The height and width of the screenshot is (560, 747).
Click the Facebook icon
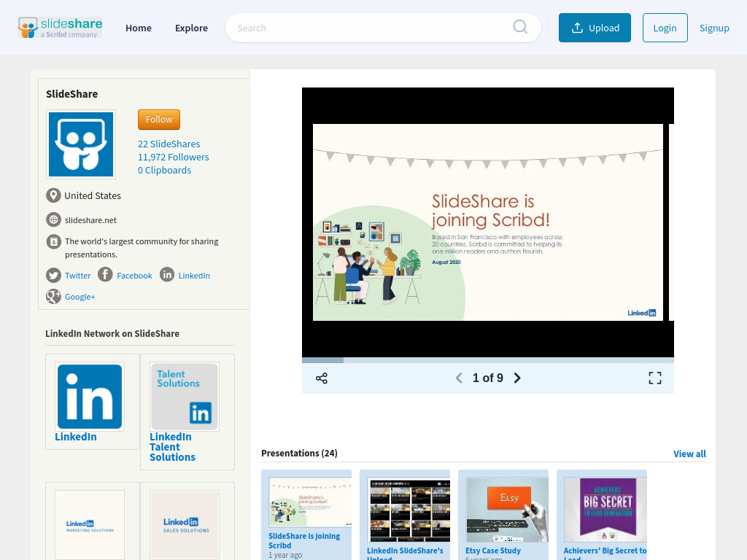click(x=105, y=274)
